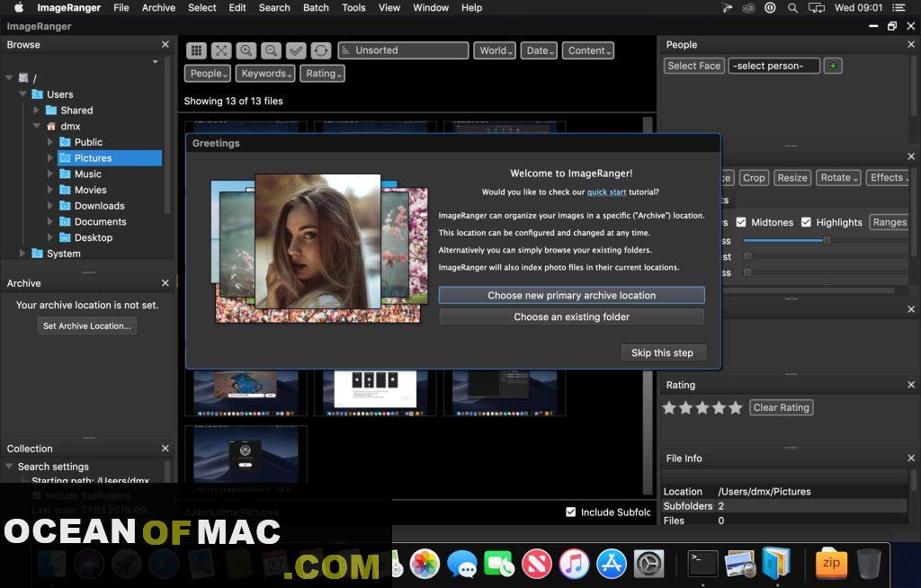Open iTunes music app in dock
Screen dimensions: 921x588
coord(574,564)
